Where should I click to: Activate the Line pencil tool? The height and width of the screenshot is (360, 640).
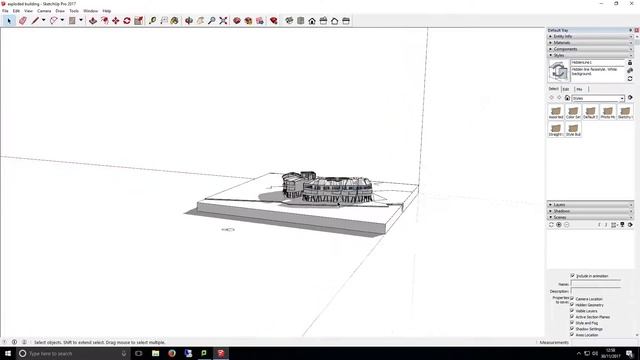(x=36, y=20)
